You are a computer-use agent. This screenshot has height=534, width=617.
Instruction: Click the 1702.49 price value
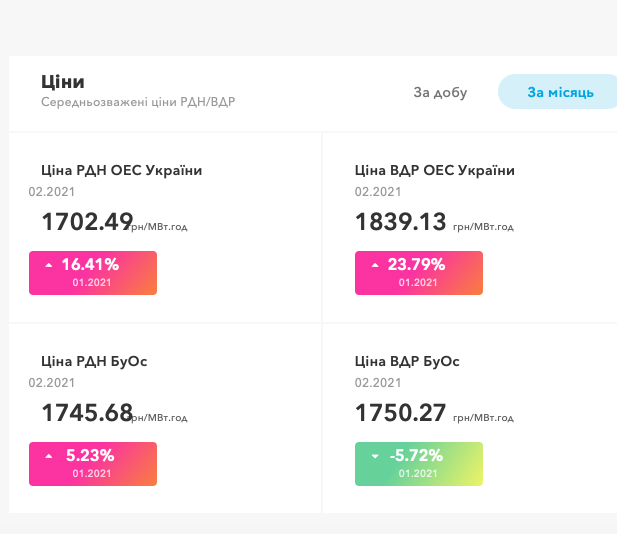click(x=86, y=221)
